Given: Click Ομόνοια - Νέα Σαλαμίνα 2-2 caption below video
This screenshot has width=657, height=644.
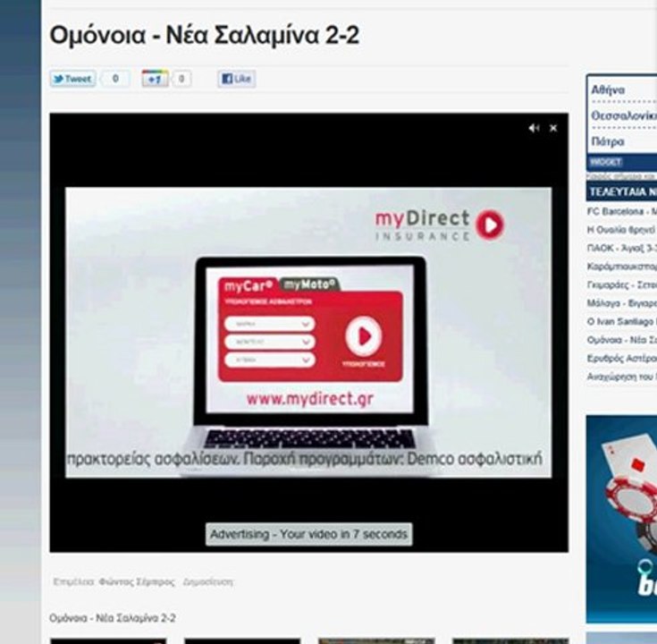Looking at the screenshot, I should 113,618.
